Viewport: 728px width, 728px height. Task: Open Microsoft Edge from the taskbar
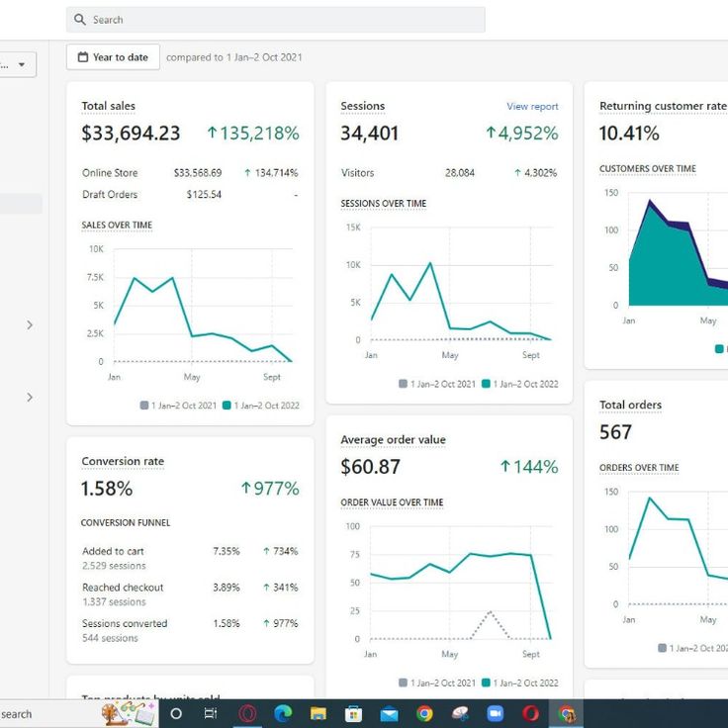coord(283,713)
